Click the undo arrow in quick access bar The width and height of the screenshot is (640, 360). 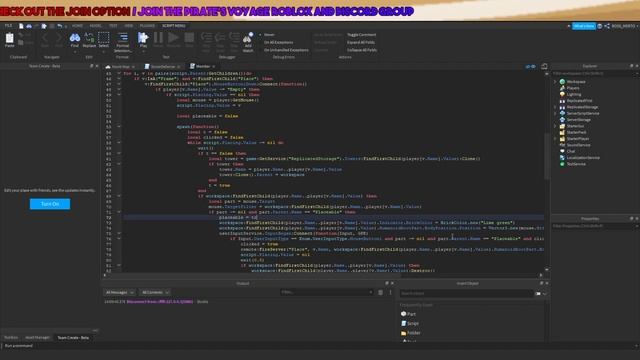pos(60,26)
